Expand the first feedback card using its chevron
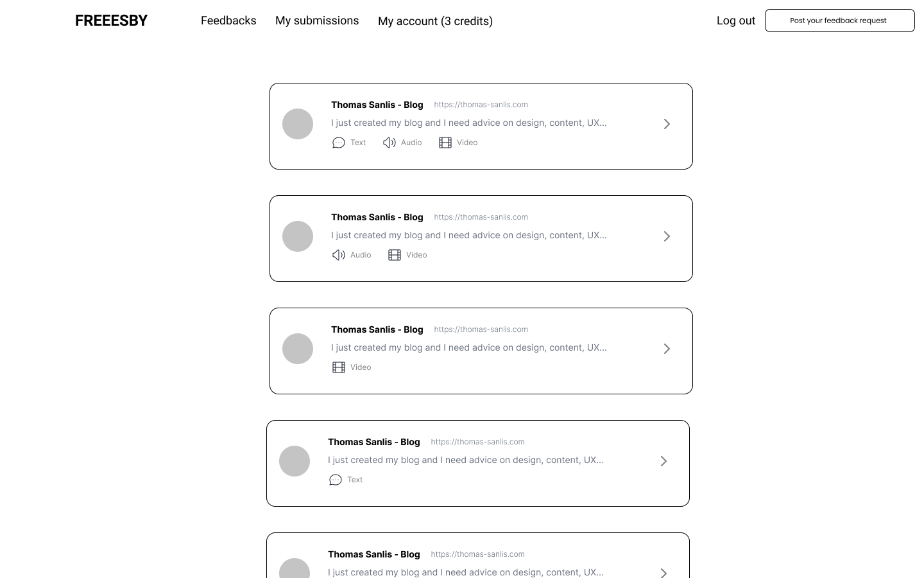The height and width of the screenshot is (578, 924). pyautogui.click(x=667, y=124)
